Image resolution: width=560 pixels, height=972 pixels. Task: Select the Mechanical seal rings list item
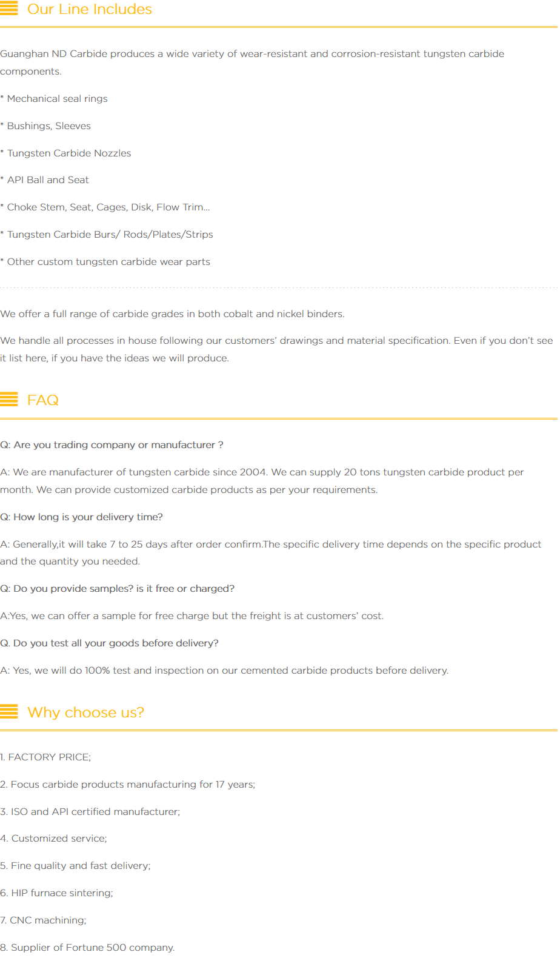point(57,99)
